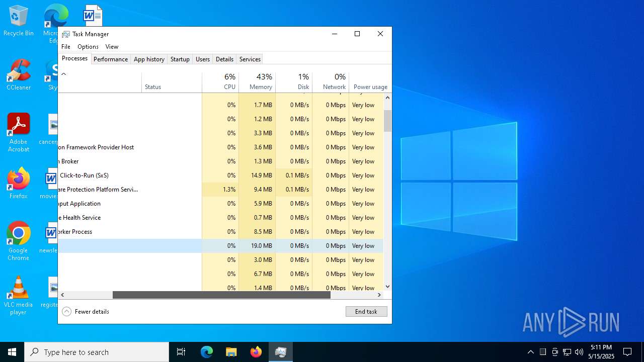Switch to the Performance tab
This screenshot has height=362, width=644.
click(111, 59)
